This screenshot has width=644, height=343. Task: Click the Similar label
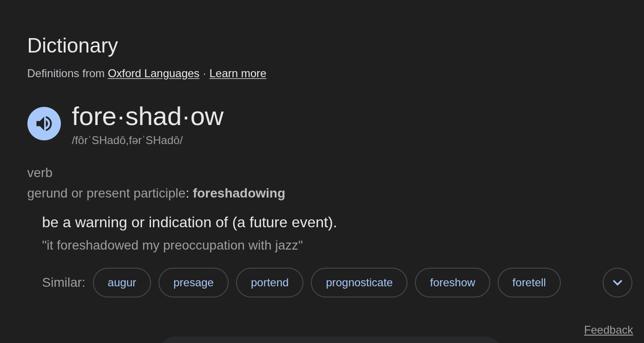[x=64, y=283]
